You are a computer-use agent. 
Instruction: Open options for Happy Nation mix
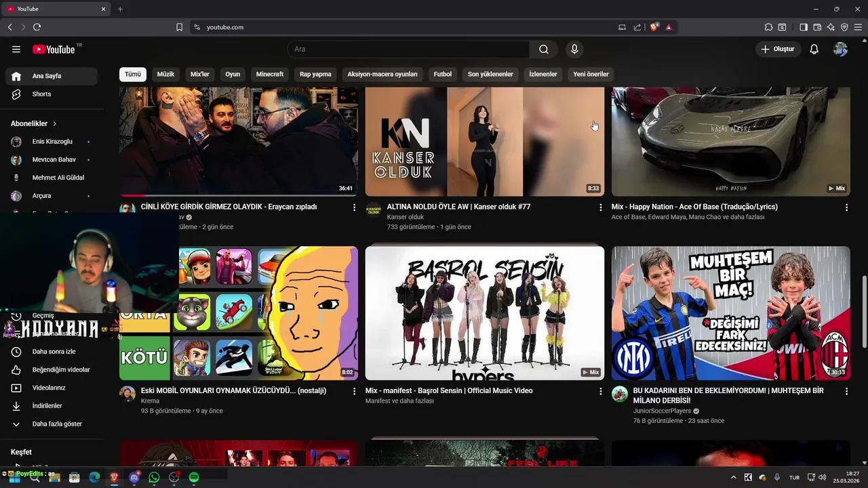point(846,207)
